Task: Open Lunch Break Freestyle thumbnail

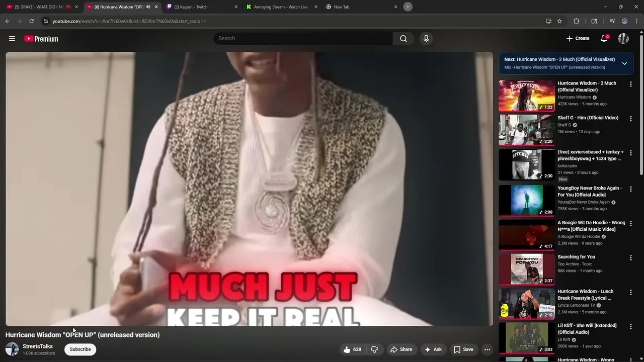Action: click(527, 304)
